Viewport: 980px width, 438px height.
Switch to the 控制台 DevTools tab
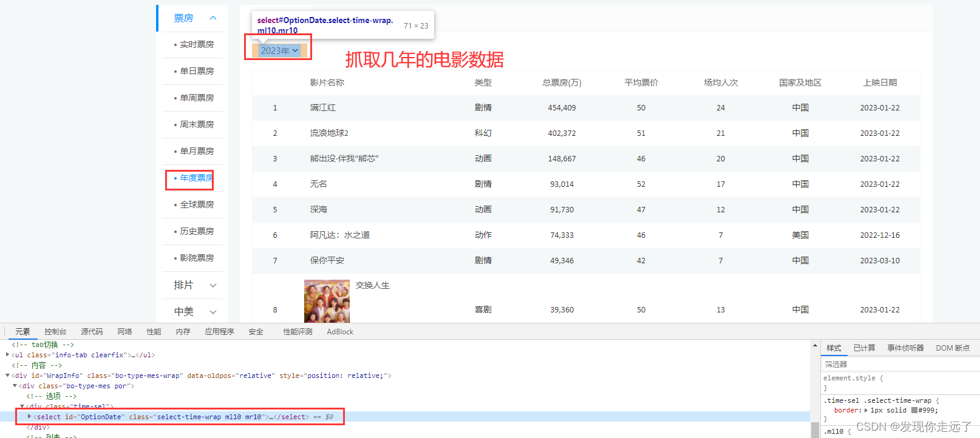pyautogui.click(x=55, y=332)
